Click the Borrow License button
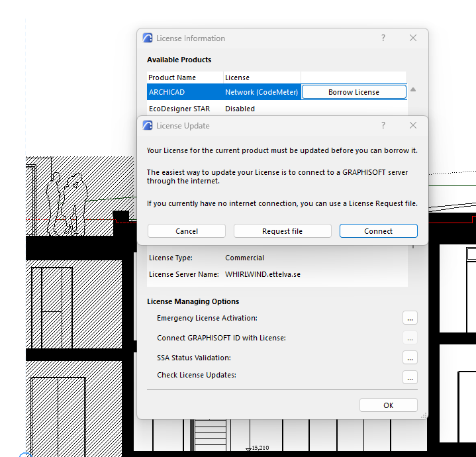This screenshot has height=457, width=476. [x=354, y=92]
